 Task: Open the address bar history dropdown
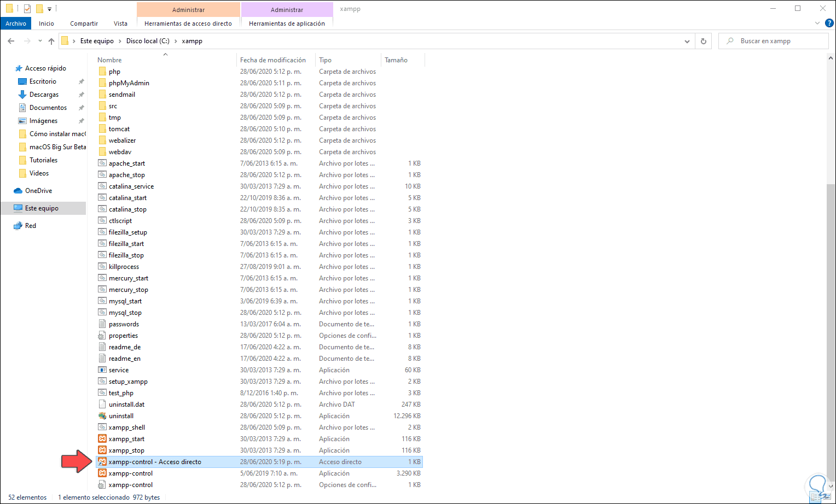tap(687, 41)
